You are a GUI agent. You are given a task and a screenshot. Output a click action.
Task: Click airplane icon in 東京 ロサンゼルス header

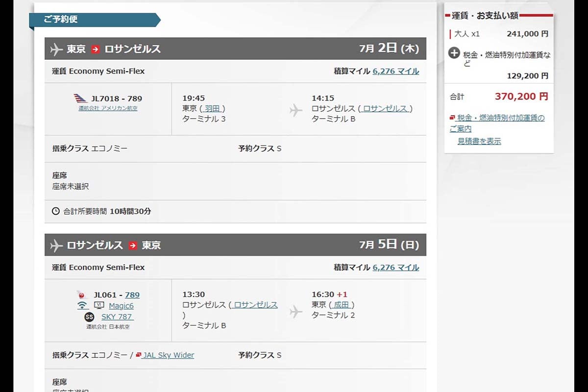56,49
